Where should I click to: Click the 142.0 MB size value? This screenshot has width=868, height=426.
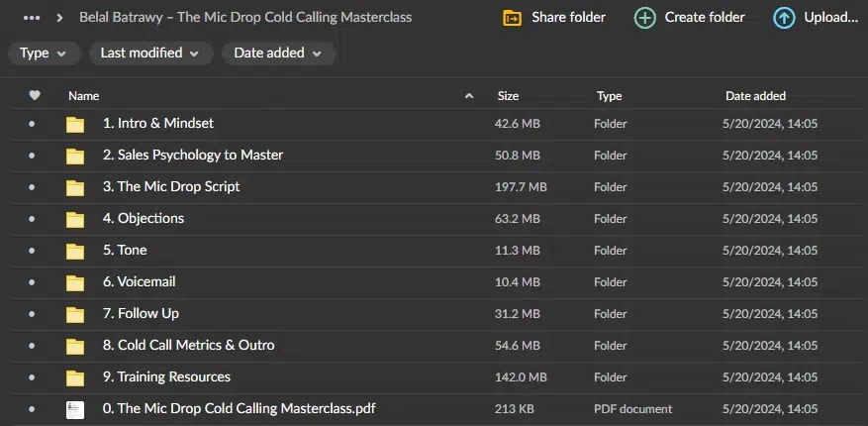[x=521, y=377]
